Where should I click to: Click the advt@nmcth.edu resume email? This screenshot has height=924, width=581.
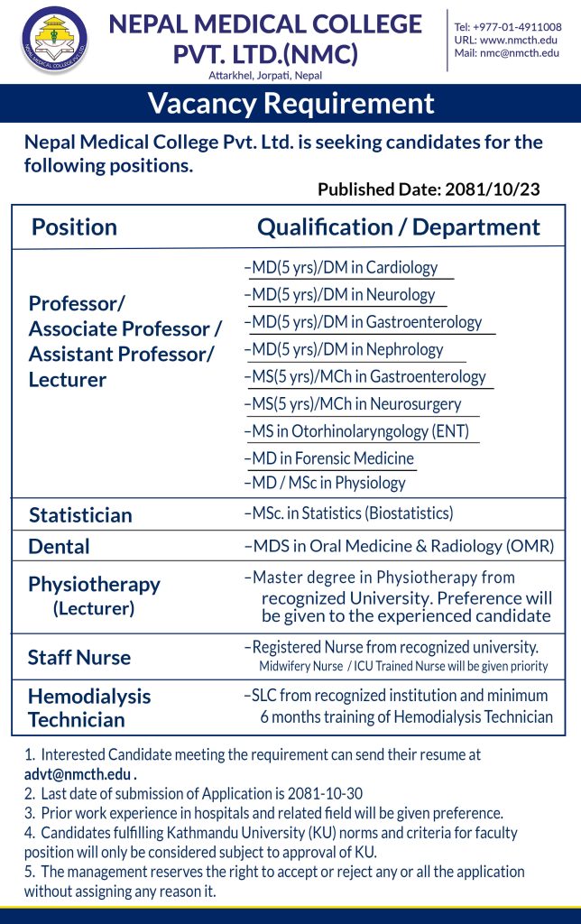click(78, 774)
